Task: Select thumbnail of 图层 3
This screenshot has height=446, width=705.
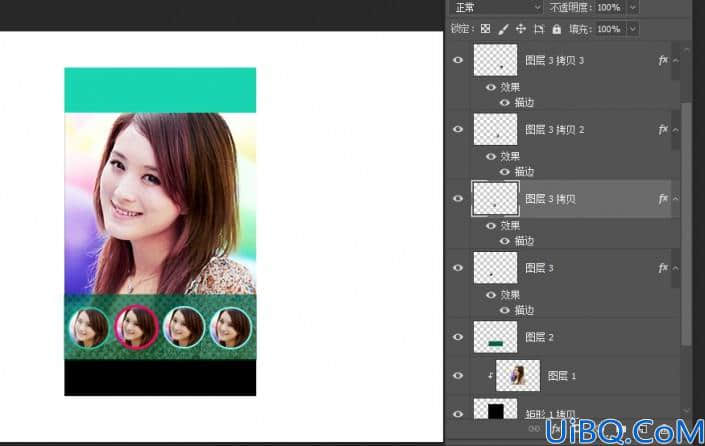Action: pos(495,268)
